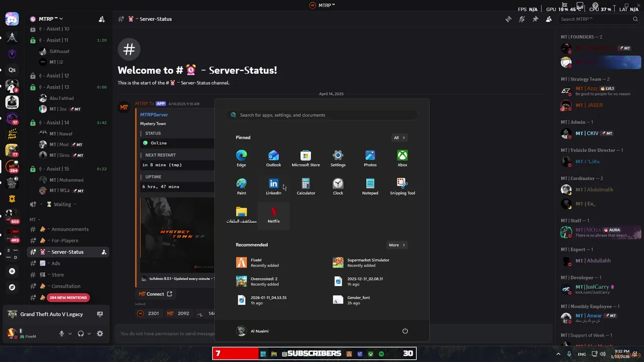The image size is (644, 362).
Task: Click the taskbar volume speaker icon
Action: point(603,354)
